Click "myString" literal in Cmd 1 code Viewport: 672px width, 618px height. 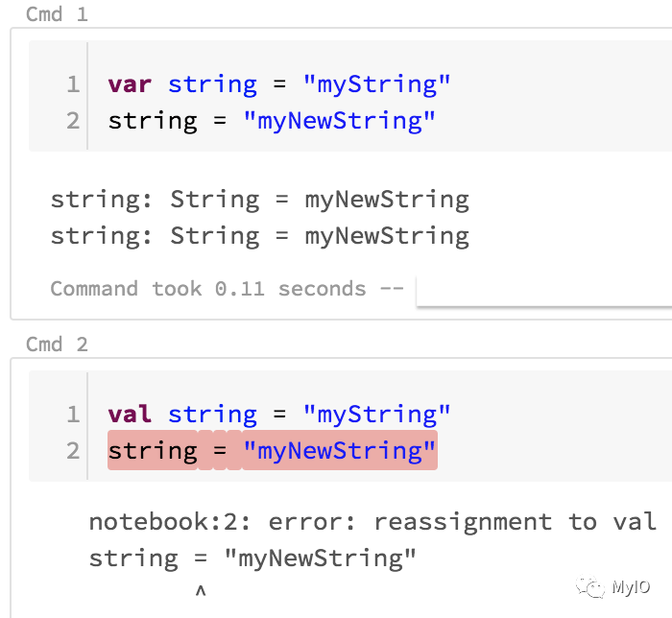tap(376, 84)
